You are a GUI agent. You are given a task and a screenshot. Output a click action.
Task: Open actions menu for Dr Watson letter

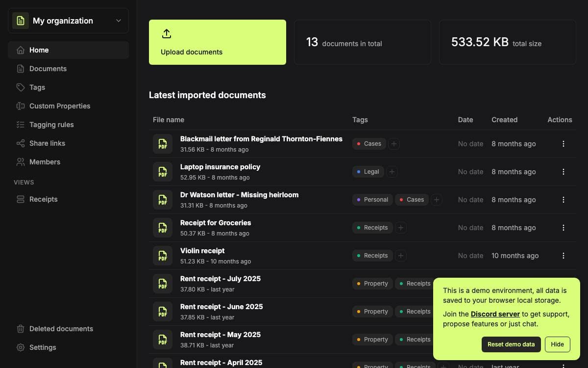pyautogui.click(x=563, y=200)
